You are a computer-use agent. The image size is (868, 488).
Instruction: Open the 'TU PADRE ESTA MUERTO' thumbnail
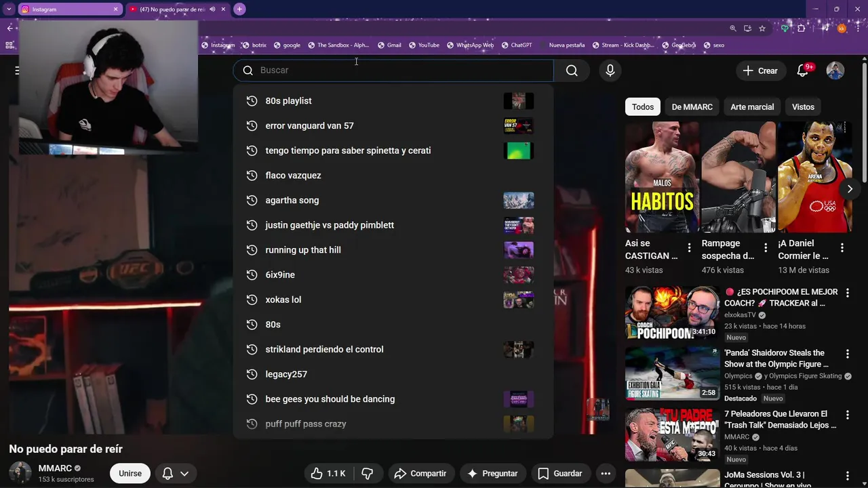[x=672, y=434]
